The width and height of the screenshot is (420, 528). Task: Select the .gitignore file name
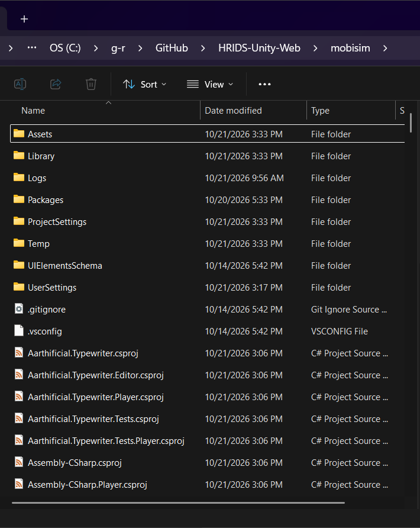tap(47, 309)
